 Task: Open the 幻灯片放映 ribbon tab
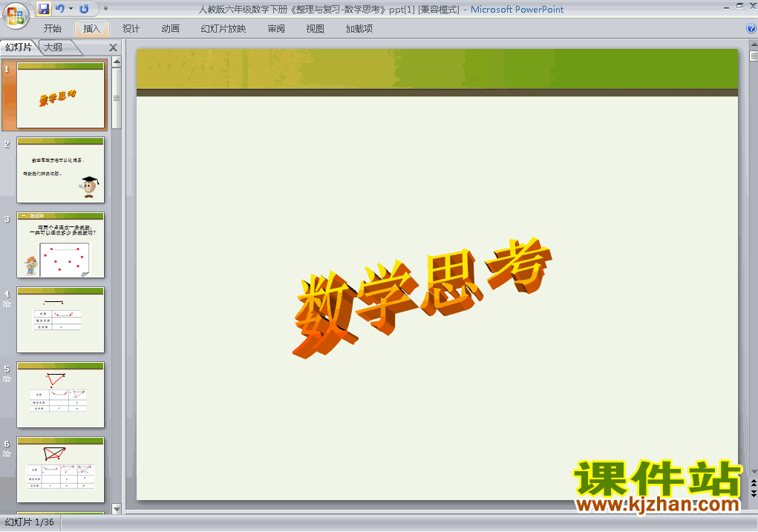click(x=223, y=29)
